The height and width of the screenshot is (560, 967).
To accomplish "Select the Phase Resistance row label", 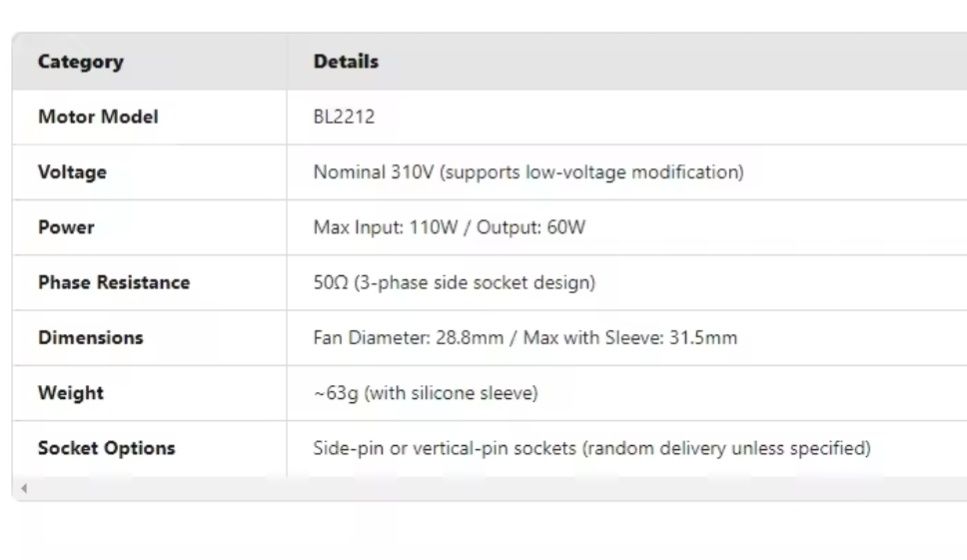I will tap(114, 282).
